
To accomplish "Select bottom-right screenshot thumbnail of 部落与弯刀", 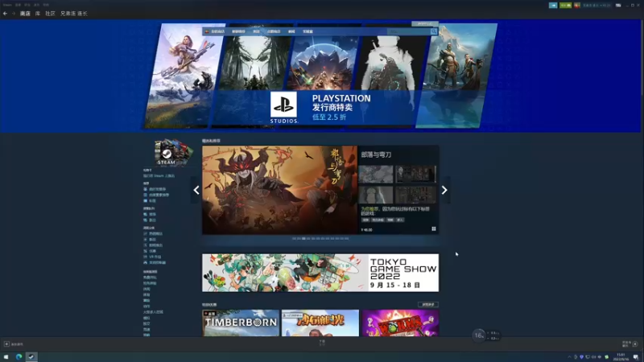I will click(x=415, y=195).
